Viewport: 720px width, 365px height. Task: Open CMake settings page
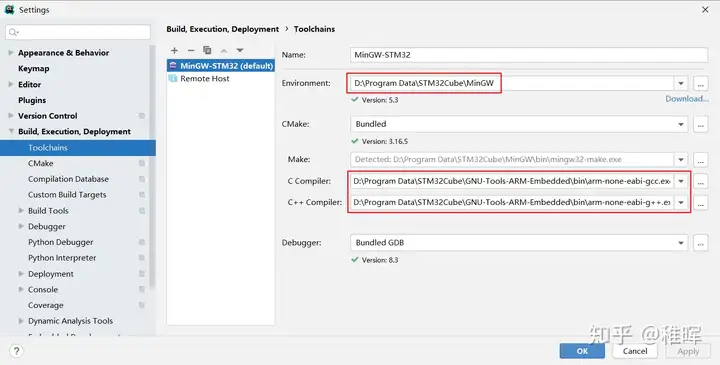40,163
